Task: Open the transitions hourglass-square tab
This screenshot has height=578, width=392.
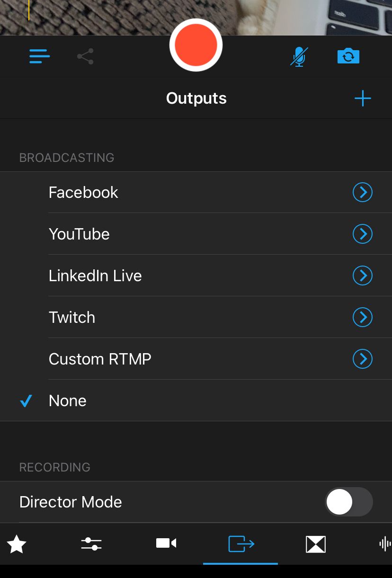Action: point(316,544)
